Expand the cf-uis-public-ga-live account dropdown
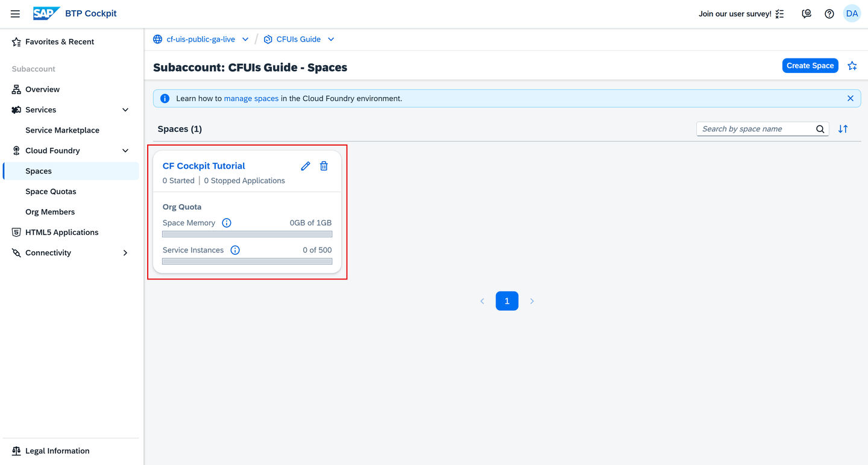This screenshot has height=465, width=868. tap(245, 39)
